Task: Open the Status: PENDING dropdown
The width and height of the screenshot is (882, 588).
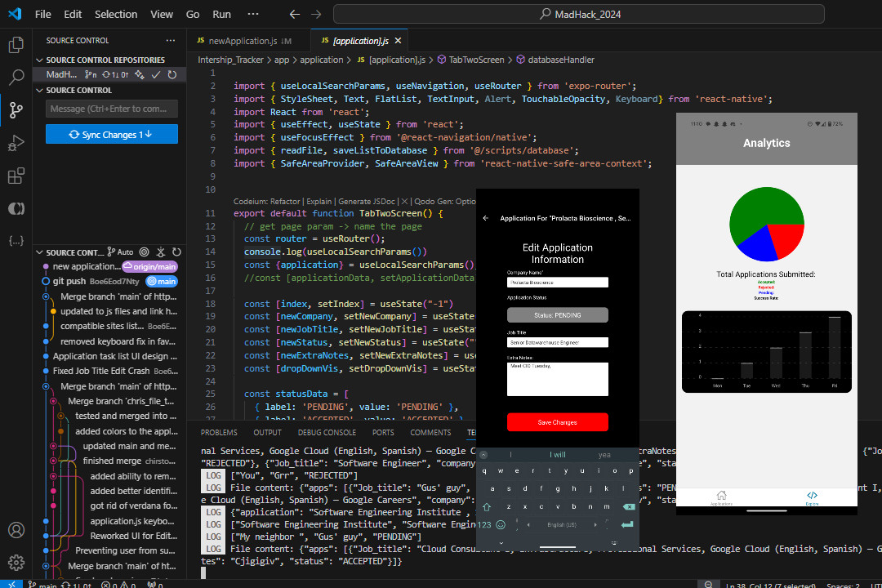Action: click(557, 315)
